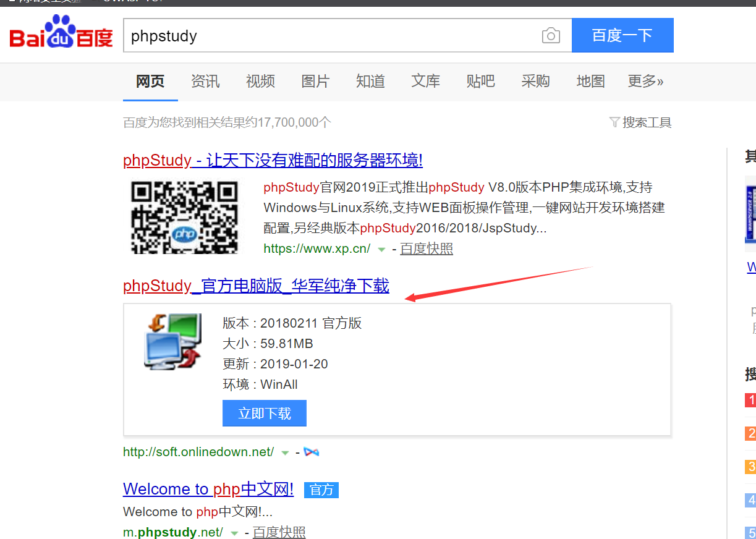The image size is (756, 539).
Task: Open dropdown arrow next to m.phpstudy.net
Action: [x=234, y=533]
